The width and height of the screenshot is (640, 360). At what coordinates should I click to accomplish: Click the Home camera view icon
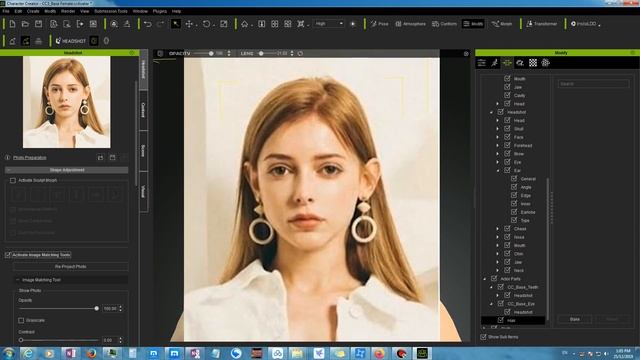tap(244, 24)
